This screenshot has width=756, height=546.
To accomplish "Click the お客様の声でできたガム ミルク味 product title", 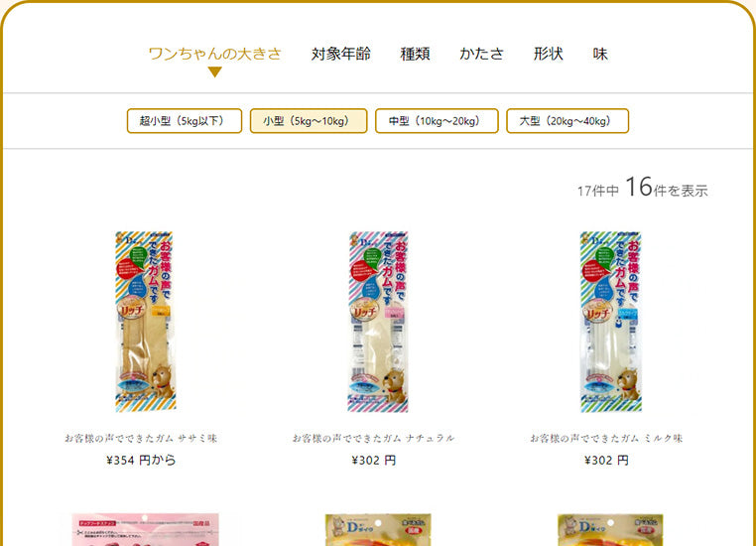I will pos(606,438).
